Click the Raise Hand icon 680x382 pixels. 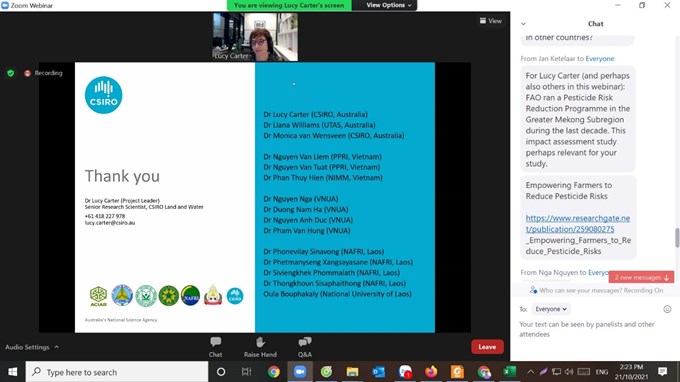[x=260, y=342]
